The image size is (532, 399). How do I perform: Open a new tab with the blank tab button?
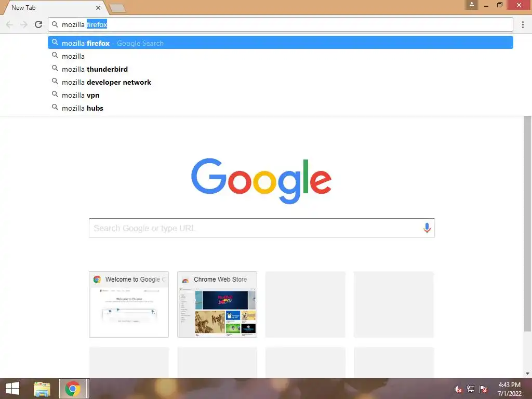click(117, 8)
